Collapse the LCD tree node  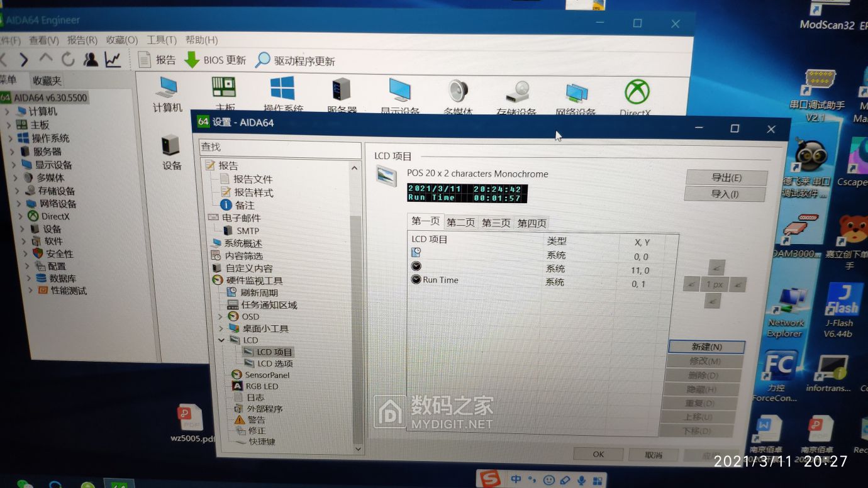click(221, 340)
